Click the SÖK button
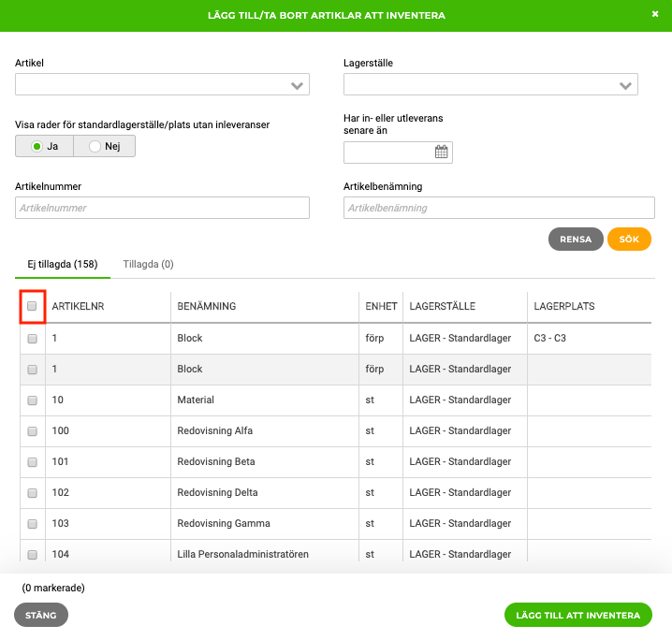This screenshot has width=672, height=640. [629, 239]
